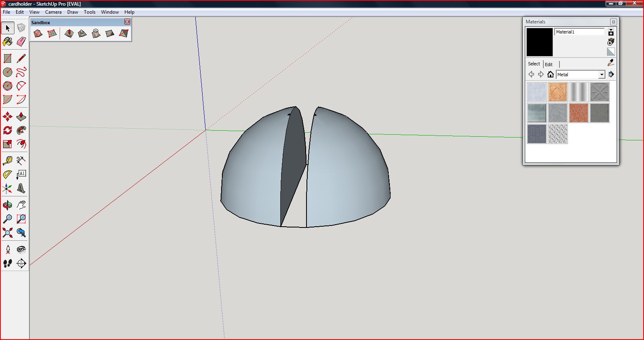Pick the 3D Text tool

coord(21,188)
